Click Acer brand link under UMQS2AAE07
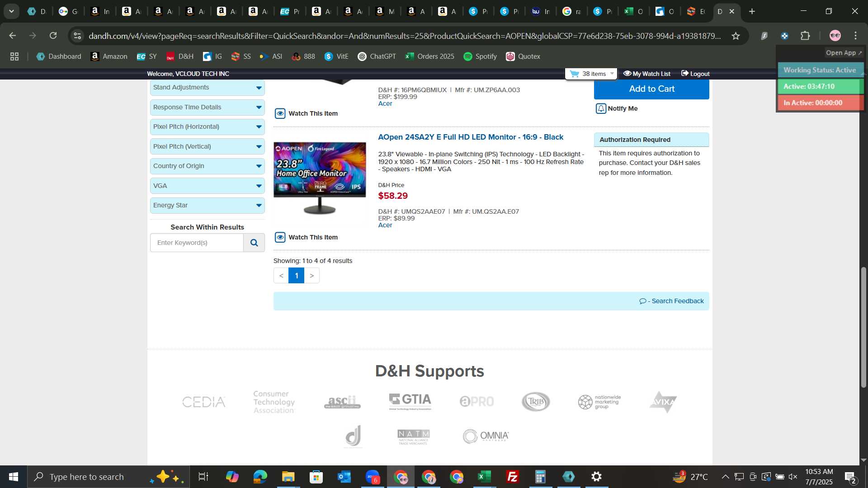Image resolution: width=868 pixels, height=488 pixels. pyautogui.click(x=385, y=225)
